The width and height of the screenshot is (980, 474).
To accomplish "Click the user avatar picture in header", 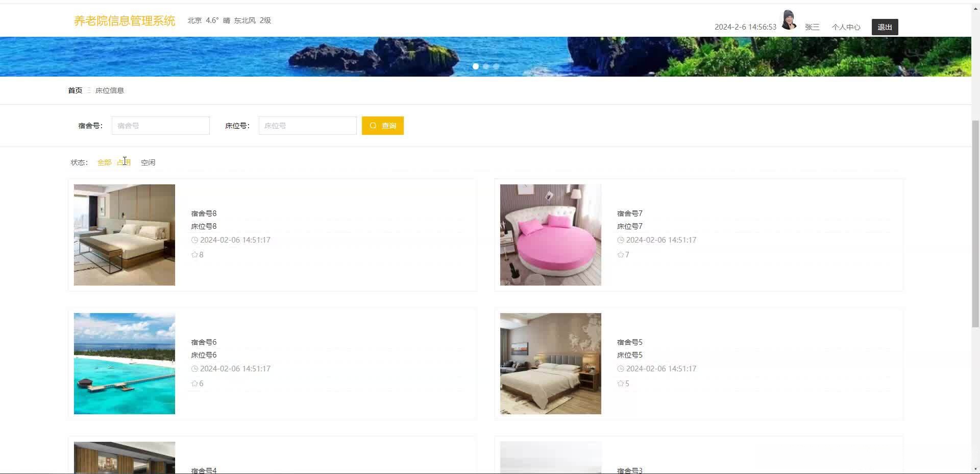I will pyautogui.click(x=789, y=20).
